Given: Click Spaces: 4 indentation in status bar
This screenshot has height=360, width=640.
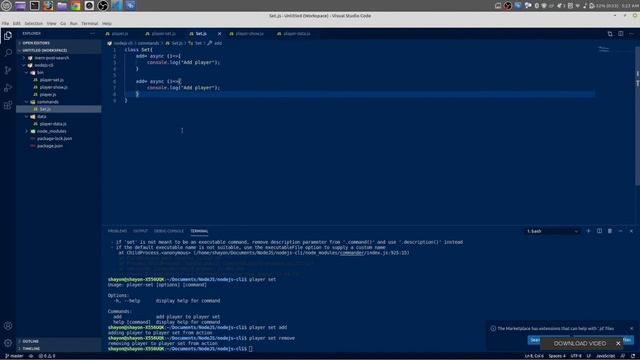Looking at the screenshot, I should 557,356.
